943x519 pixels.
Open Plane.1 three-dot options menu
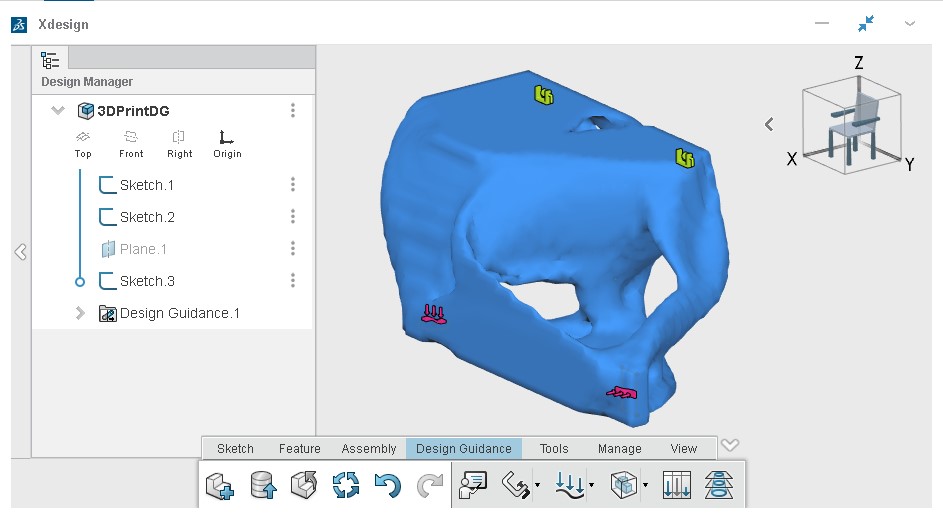coord(293,248)
